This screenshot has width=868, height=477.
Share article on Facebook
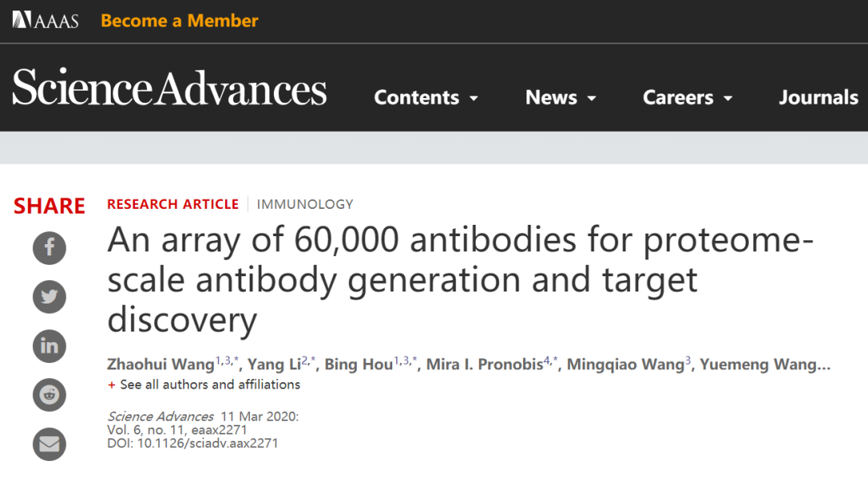pyautogui.click(x=49, y=247)
